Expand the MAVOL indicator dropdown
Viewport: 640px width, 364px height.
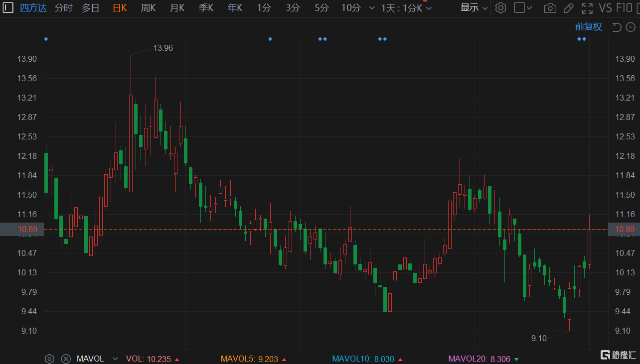point(116,359)
